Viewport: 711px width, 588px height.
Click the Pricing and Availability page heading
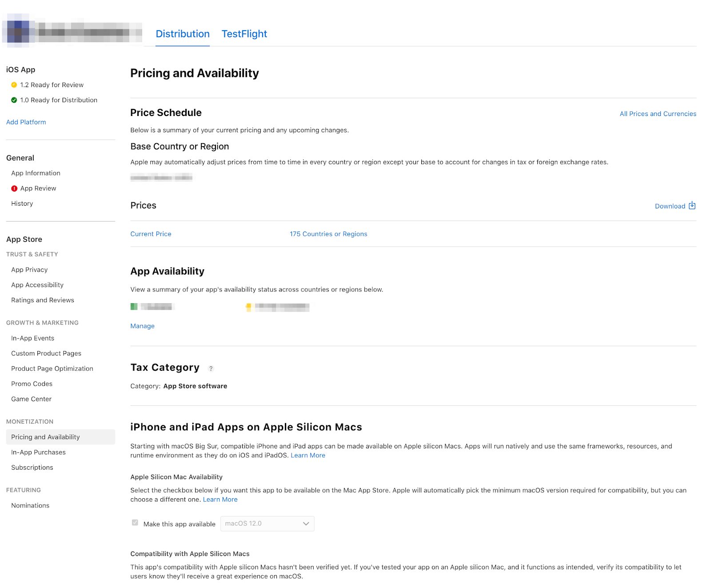pos(195,73)
